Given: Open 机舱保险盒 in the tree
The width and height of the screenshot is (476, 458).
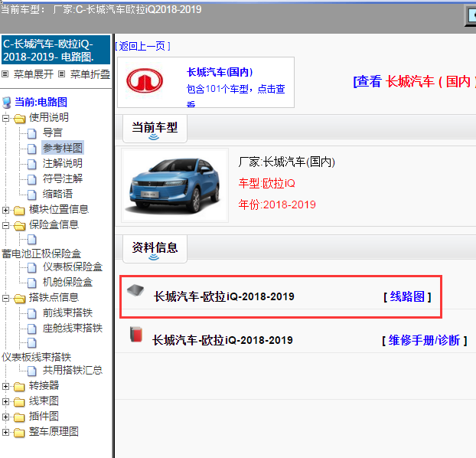Looking at the screenshot, I should click(x=67, y=282).
